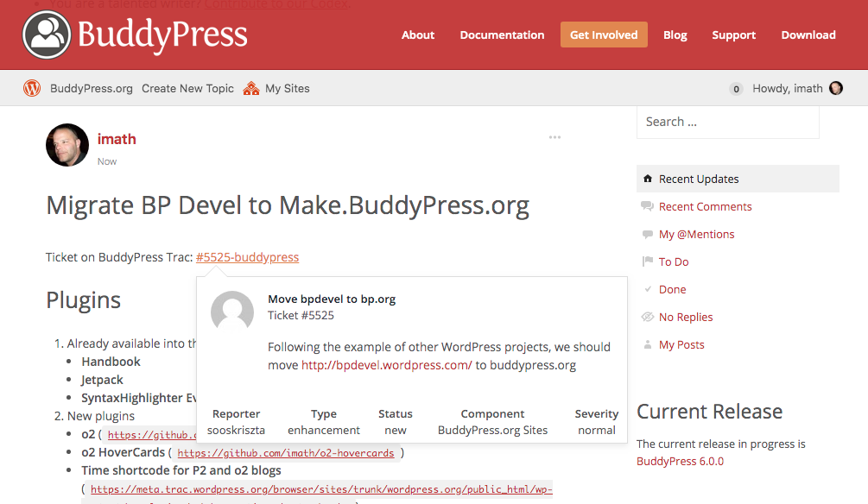Click the Status value new
This screenshot has width=868, height=504.
[x=396, y=430]
